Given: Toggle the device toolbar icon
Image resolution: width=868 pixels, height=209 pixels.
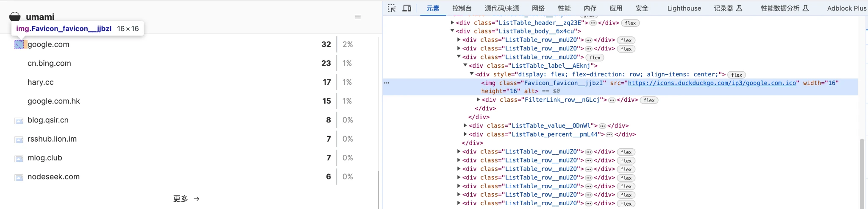Looking at the screenshot, I should coord(407,8).
